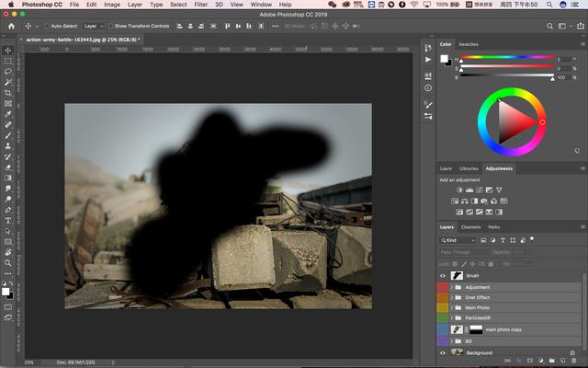Open the Layer menu
This screenshot has height=368, width=588.
point(135,5)
